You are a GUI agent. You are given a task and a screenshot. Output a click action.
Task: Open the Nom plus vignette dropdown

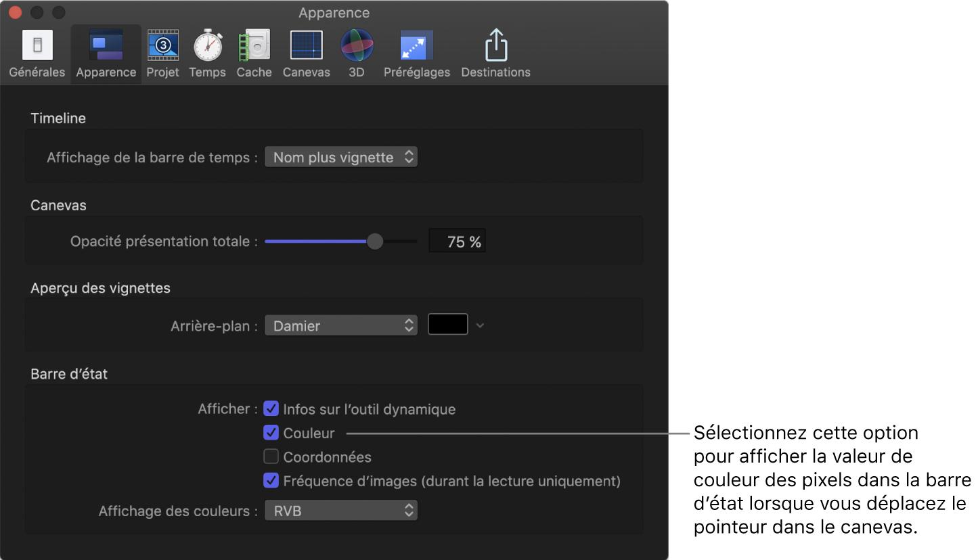pos(341,157)
